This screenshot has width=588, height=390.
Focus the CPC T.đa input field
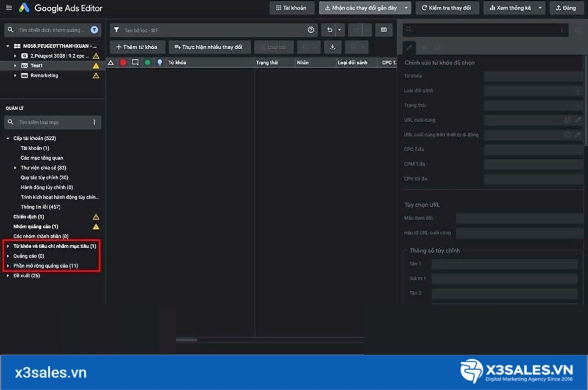tap(533, 150)
